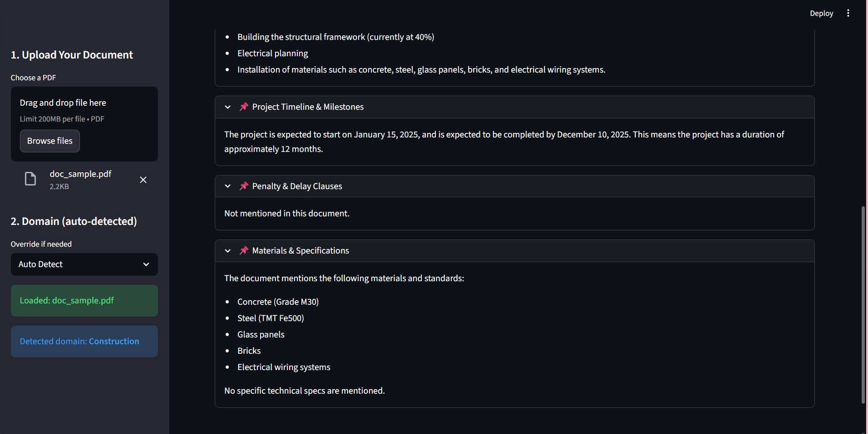This screenshot has width=868, height=434.
Task: Click pushpin icon beside Penalty & Delay Clauses
Action: (x=244, y=186)
